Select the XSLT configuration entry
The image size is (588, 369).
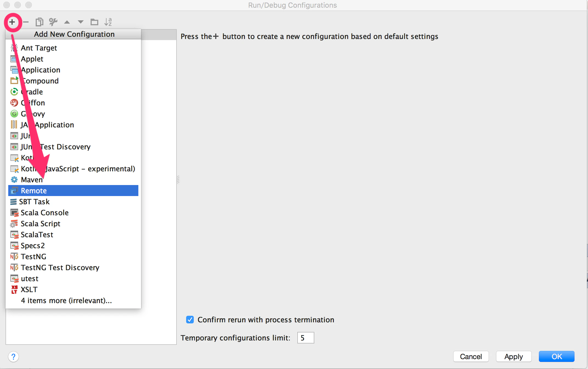pos(73,289)
